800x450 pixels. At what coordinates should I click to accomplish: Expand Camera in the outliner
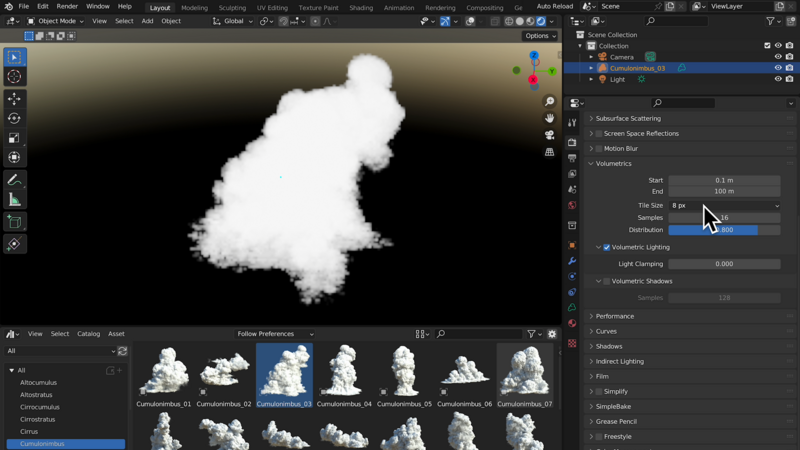591,57
